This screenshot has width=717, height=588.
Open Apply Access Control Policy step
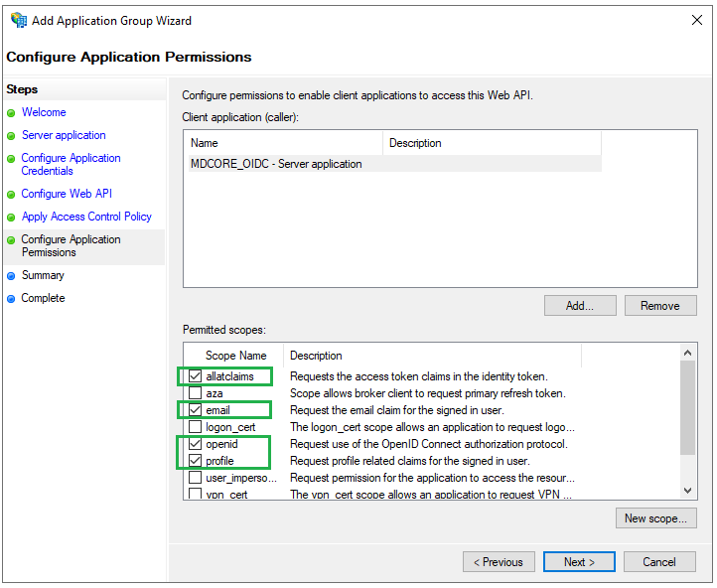coord(86,217)
